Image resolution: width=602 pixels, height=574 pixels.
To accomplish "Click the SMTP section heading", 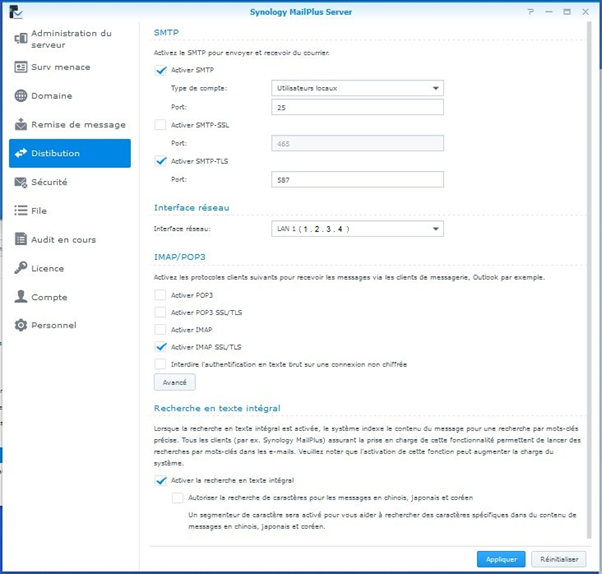I will point(166,33).
